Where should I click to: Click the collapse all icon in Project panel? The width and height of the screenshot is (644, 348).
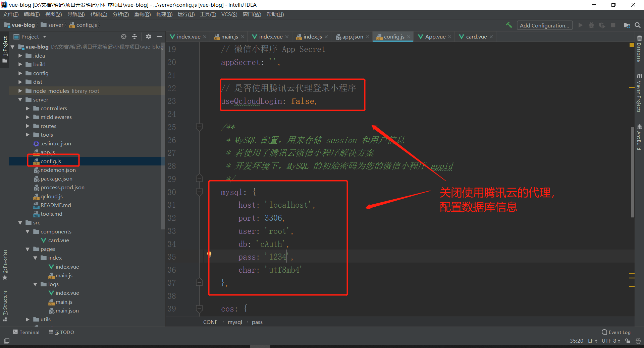[135, 37]
